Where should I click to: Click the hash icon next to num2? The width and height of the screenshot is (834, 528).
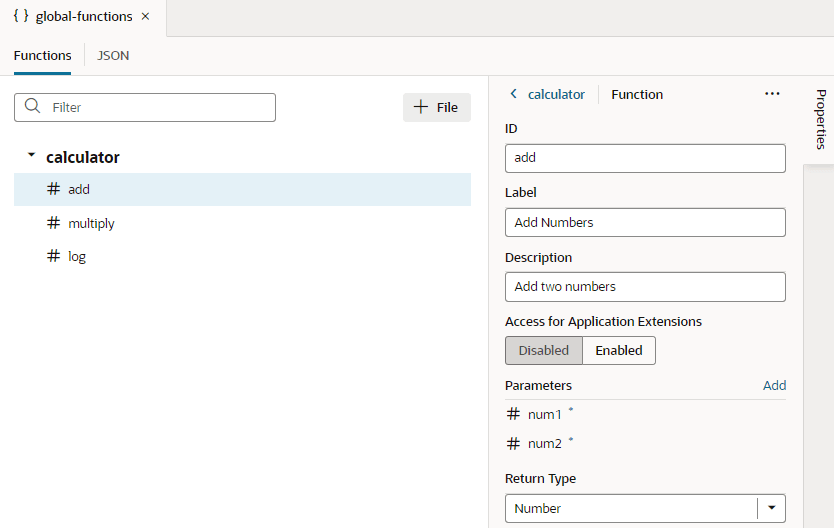pos(513,444)
